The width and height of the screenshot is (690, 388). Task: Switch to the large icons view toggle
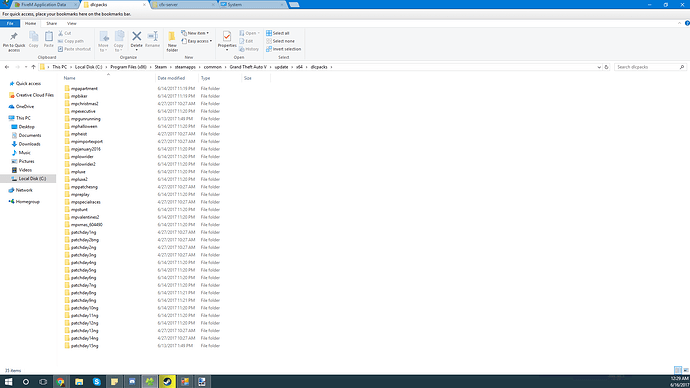click(686, 370)
